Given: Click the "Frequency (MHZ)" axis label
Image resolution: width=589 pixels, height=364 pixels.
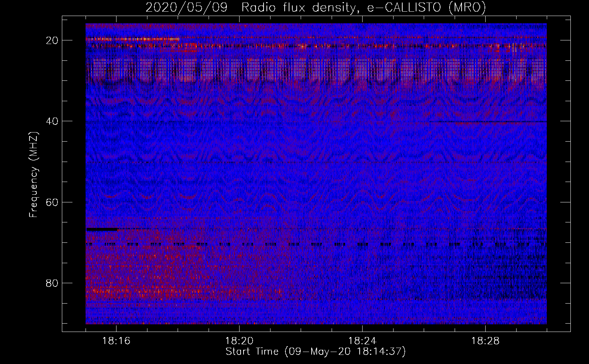Looking at the screenshot, I should tap(33, 174).
